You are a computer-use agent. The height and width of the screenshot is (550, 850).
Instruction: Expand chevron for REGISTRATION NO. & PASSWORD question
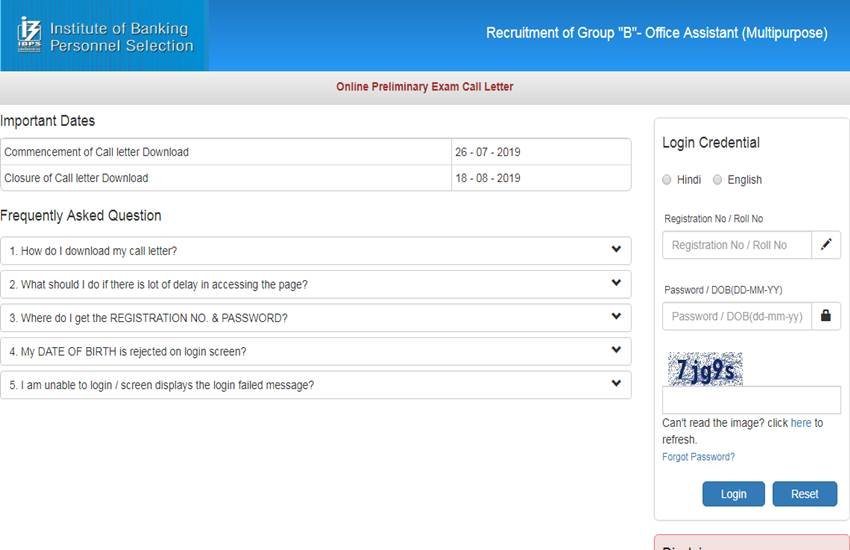(616, 317)
